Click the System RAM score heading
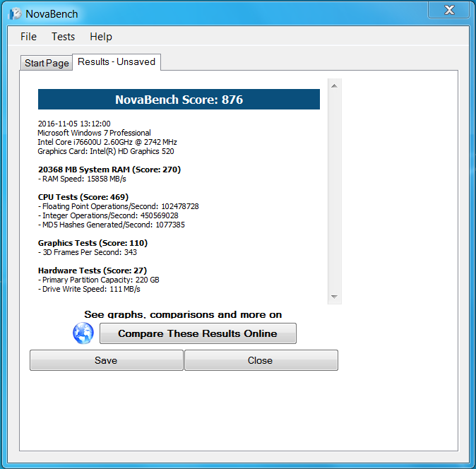The image size is (476, 469). 109,170
